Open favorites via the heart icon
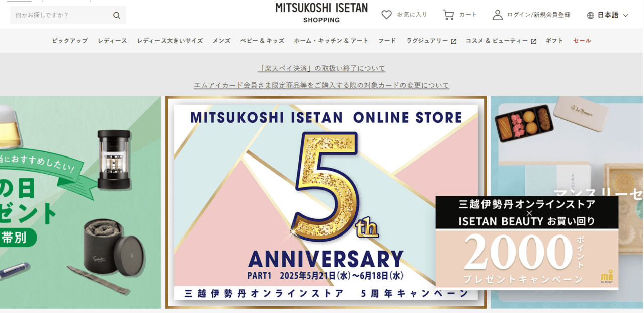Image resolution: width=644 pixels, height=313 pixels. 386,15
